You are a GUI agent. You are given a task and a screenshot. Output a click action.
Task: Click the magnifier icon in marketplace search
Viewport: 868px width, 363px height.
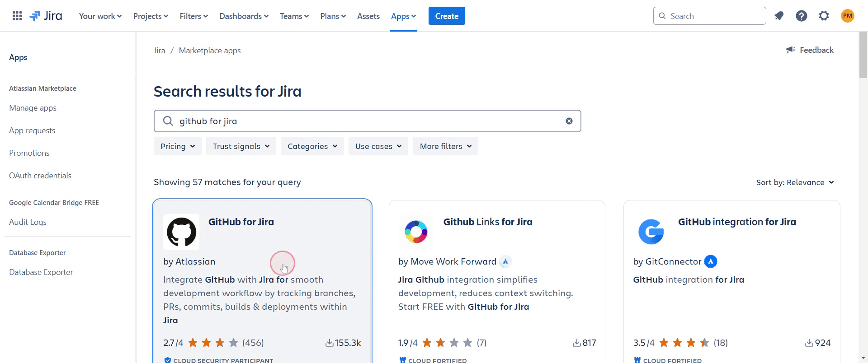click(x=168, y=121)
